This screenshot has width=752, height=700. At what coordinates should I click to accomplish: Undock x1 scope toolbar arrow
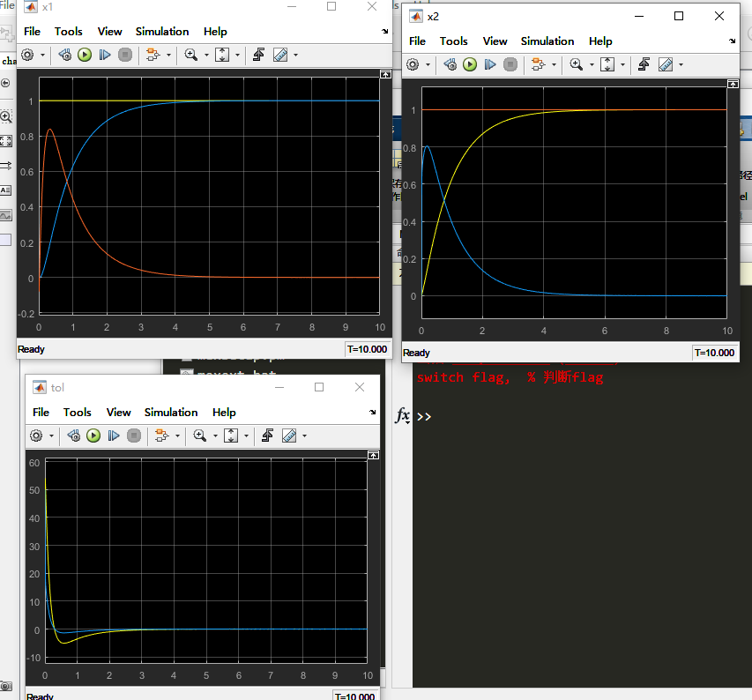click(384, 31)
